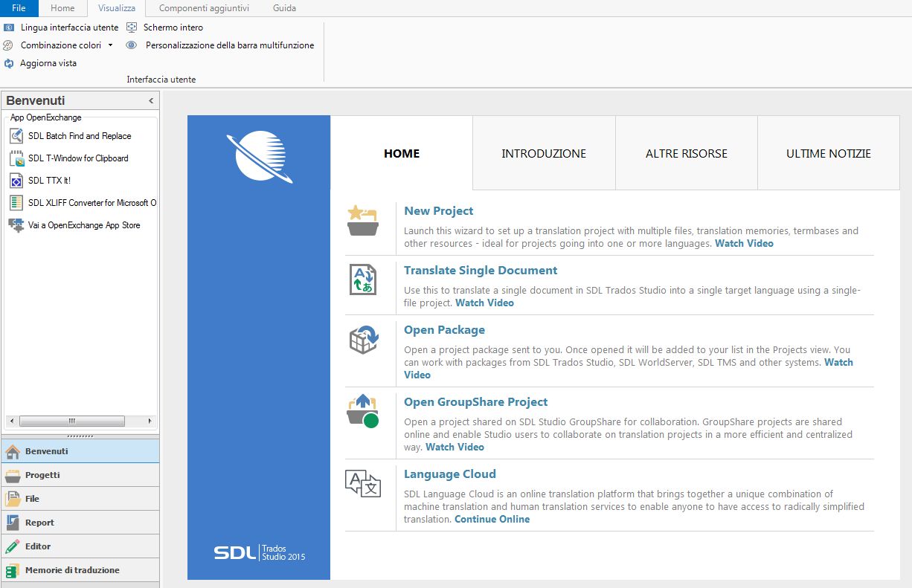Viewport: 912px width, 588px height.
Task: Click the Progetti folder icon
Action: (x=13, y=475)
